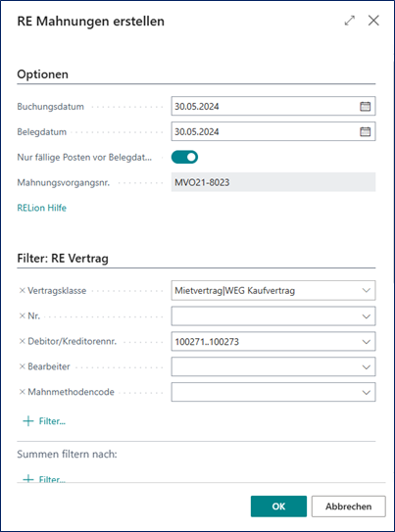395x532 pixels.
Task: Remove the Vertragsklasse filter with its X
Action: (23, 291)
